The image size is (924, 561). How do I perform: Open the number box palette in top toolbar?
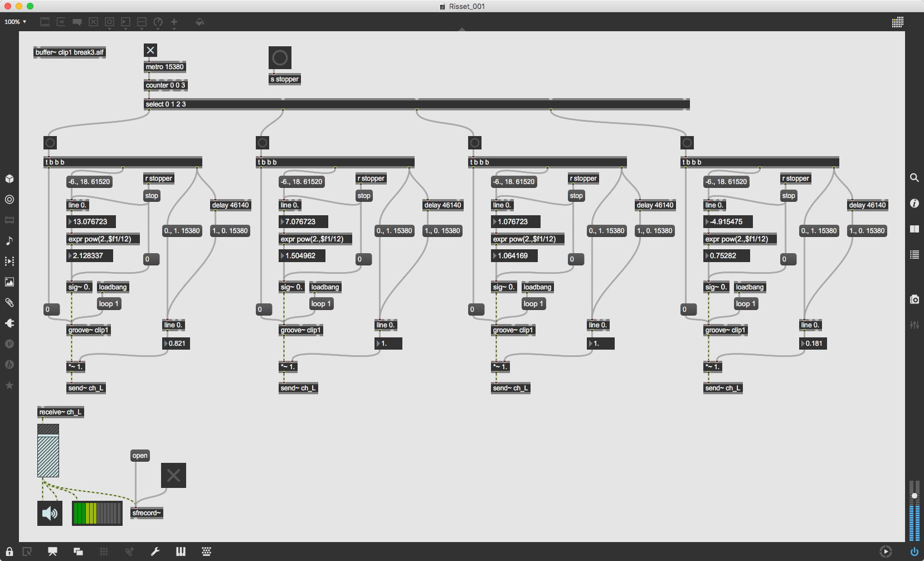126,22
